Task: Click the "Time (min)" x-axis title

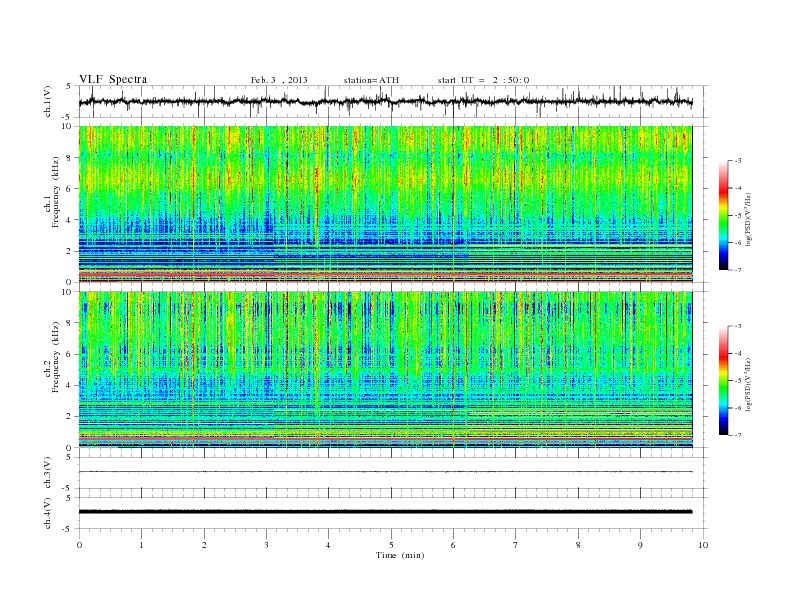Action: pyautogui.click(x=400, y=555)
